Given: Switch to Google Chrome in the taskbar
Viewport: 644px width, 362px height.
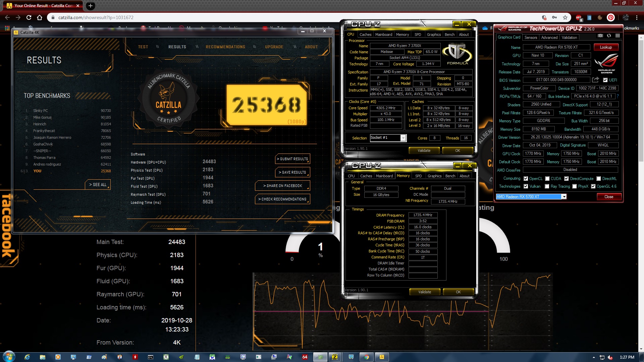Looking at the screenshot, I should 366,357.
